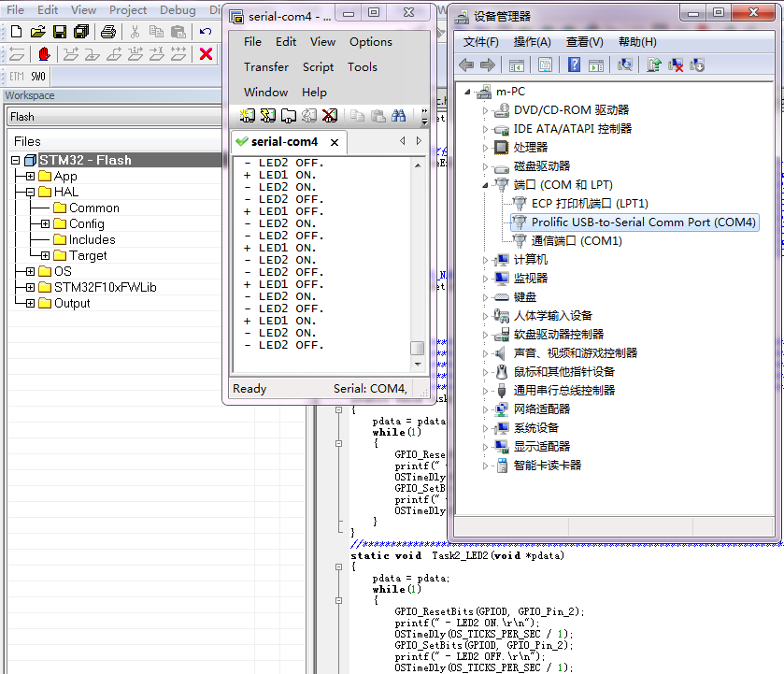Create a new document in the IDE toolbar
The height and width of the screenshot is (674, 784).
point(16,32)
